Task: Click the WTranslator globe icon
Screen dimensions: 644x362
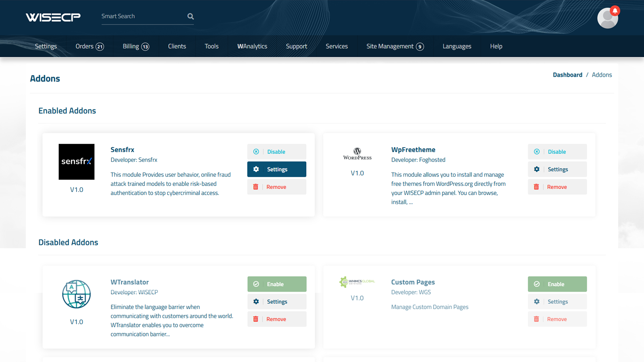Action: (x=76, y=294)
